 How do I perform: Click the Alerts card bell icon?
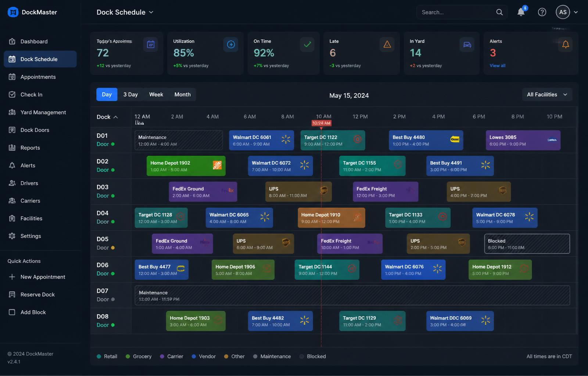click(x=566, y=44)
